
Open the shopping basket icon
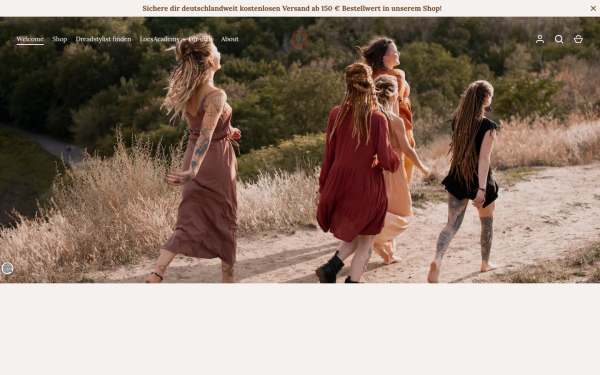point(578,39)
